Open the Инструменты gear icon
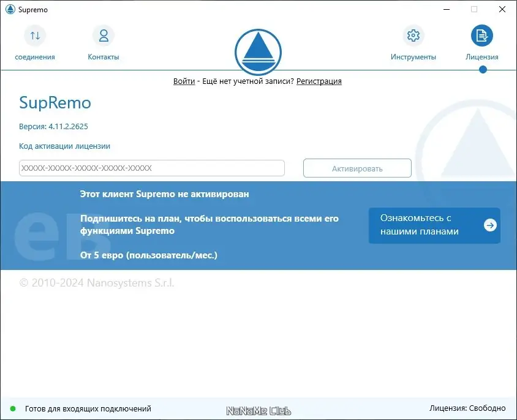Viewport: 517px width, 420px height. tap(413, 36)
